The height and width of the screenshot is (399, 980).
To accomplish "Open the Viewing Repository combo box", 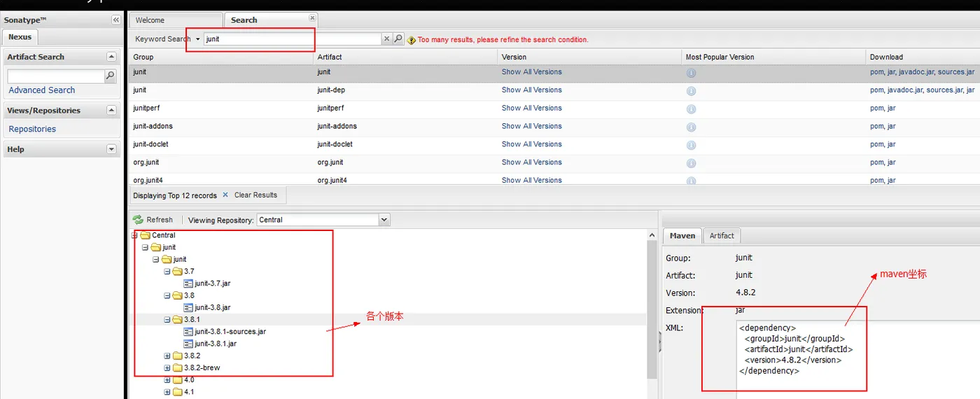I will [384, 220].
